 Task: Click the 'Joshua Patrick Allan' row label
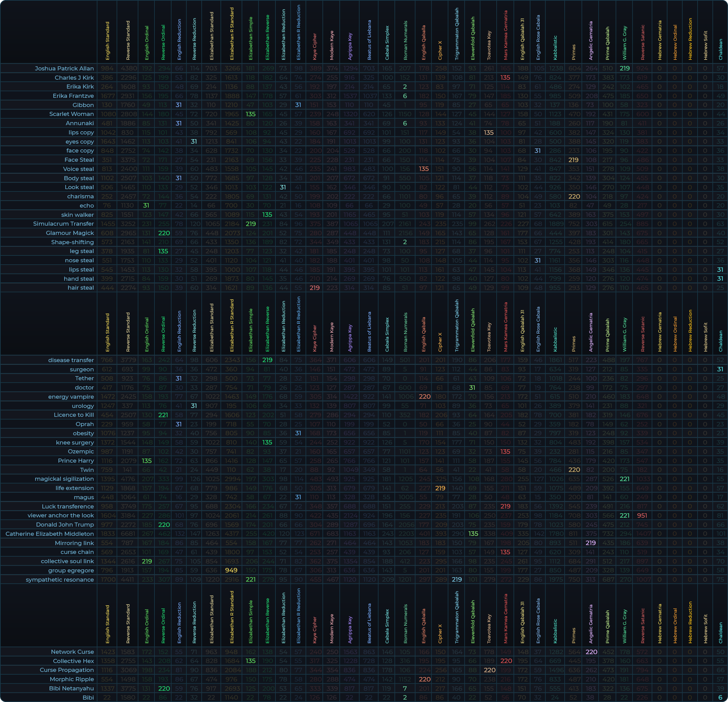coord(64,68)
